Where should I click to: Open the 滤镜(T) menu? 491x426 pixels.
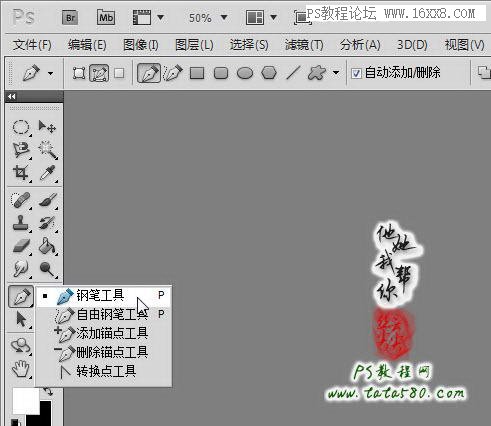pos(304,45)
